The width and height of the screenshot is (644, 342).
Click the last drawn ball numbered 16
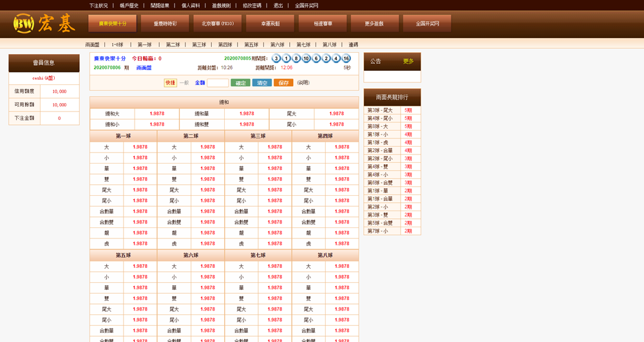click(346, 59)
